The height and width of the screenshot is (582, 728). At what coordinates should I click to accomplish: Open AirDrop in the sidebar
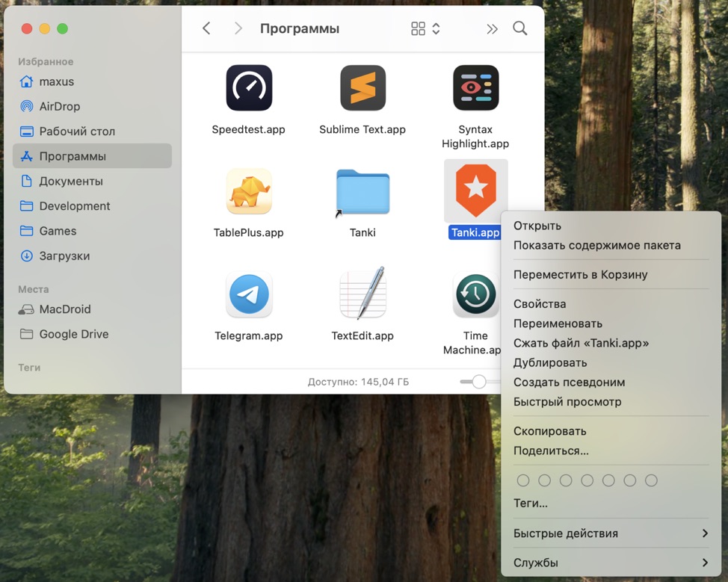93,106
